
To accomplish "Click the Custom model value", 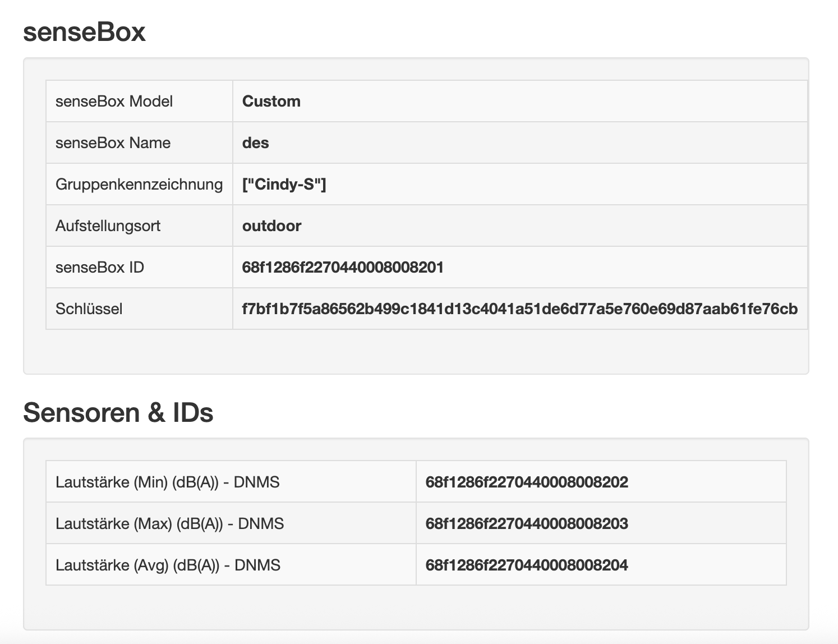I will point(271,102).
